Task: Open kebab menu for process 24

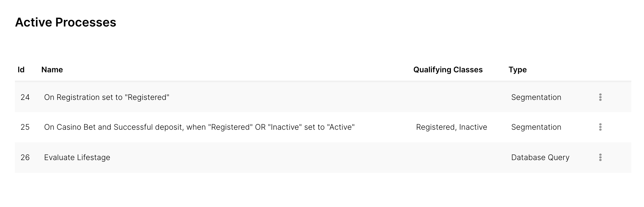Action: (600, 97)
